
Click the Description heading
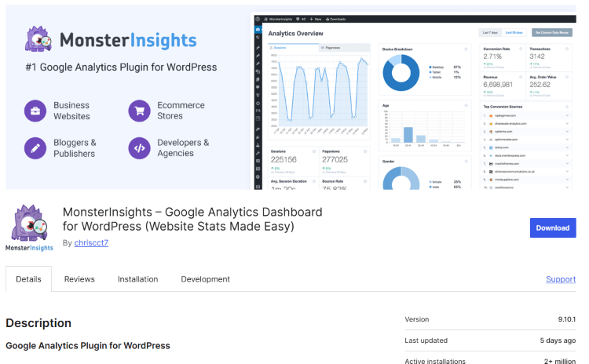point(38,323)
